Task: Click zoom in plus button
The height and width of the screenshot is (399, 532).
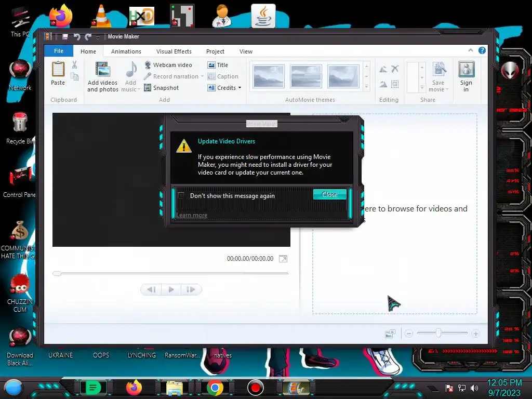Action: pos(476,334)
